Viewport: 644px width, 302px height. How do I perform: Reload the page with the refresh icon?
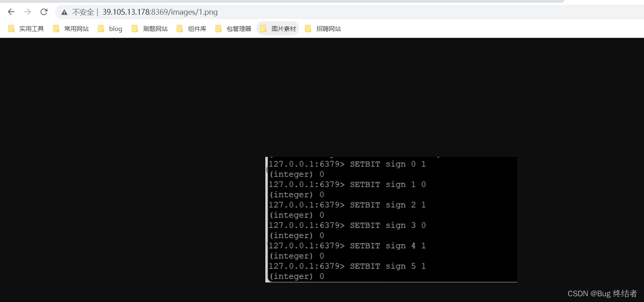44,12
